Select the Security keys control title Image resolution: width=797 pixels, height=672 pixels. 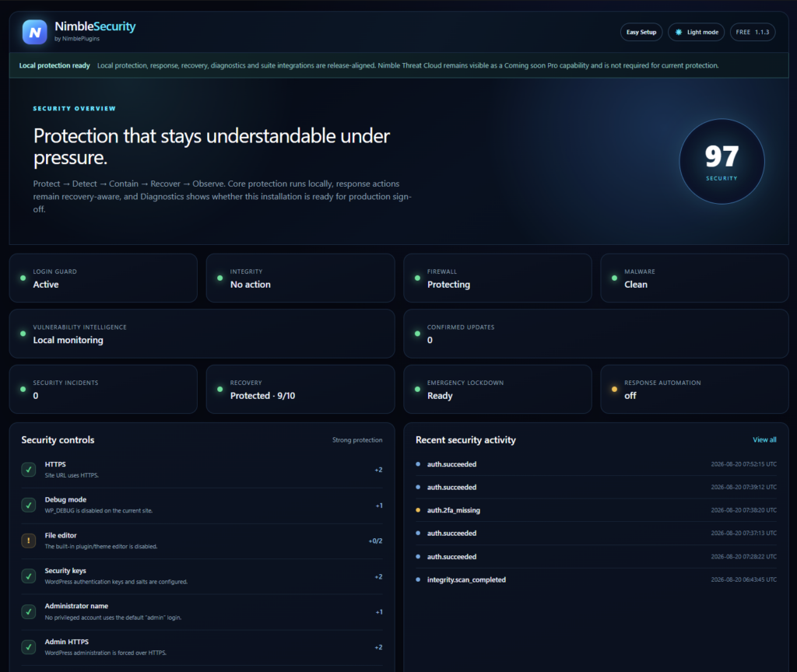(x=65, y=571)
